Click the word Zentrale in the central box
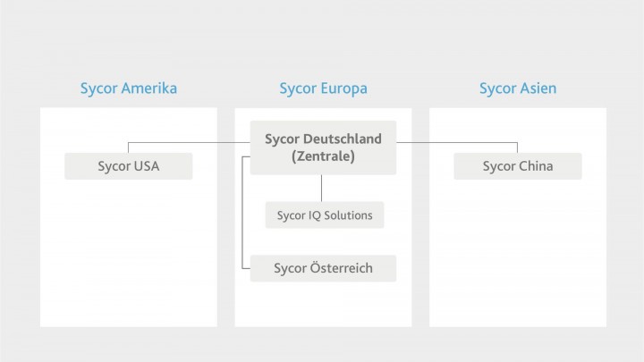Screen dimensions: 644x362 point(323,156)
